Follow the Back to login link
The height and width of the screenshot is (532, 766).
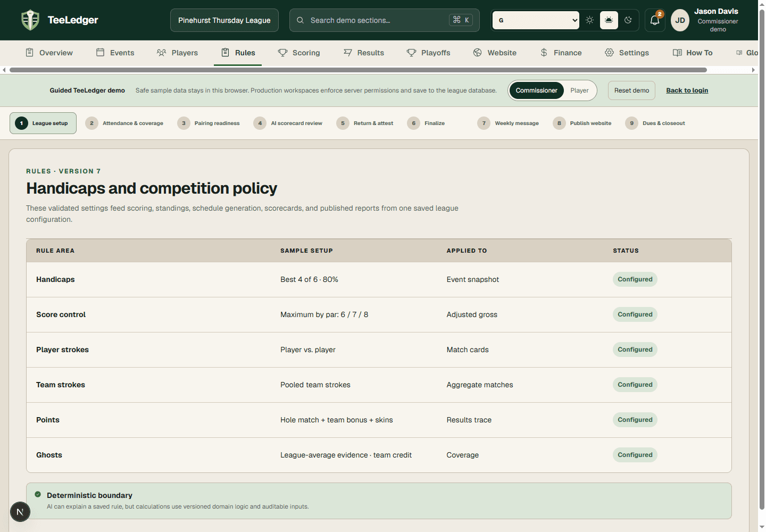[687, 90]
